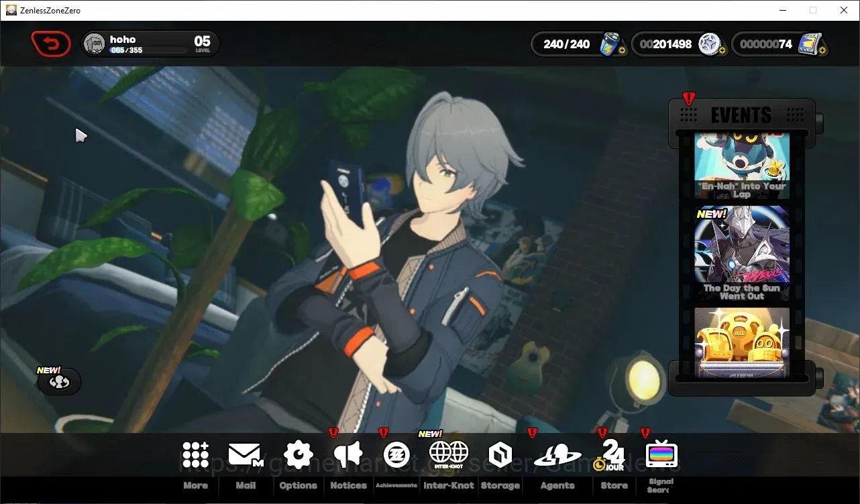
Task: Open the golden Bangboo event thumbnail
Action: point(741,343)
